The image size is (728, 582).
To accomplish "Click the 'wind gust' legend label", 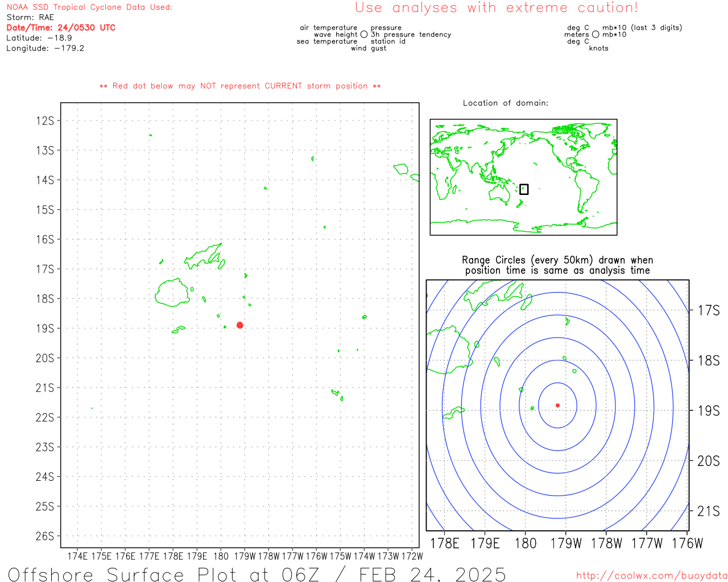I will coord(369,48).
